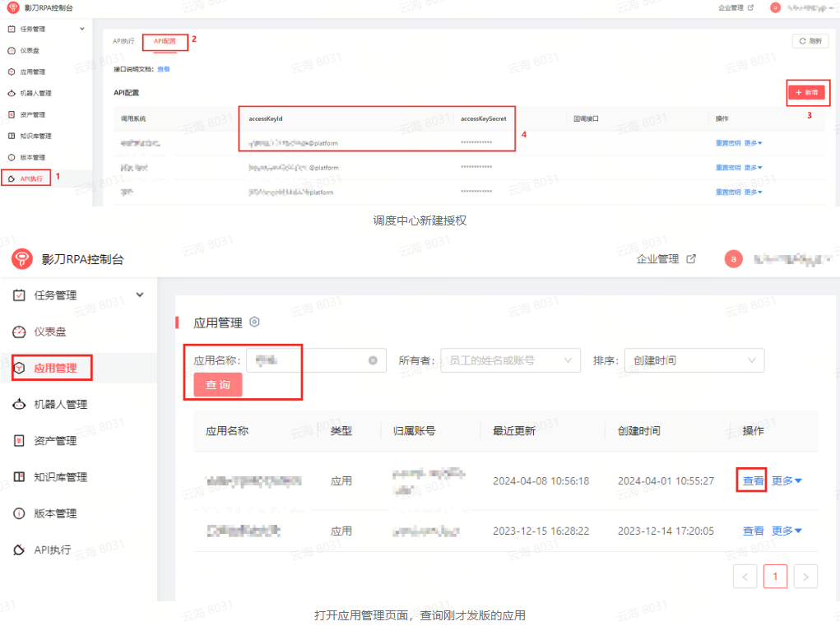Select API执行 label in the API配置 page sidebar
The height and width of the screenshot is (626, 840).
click(x=31, y=179)
